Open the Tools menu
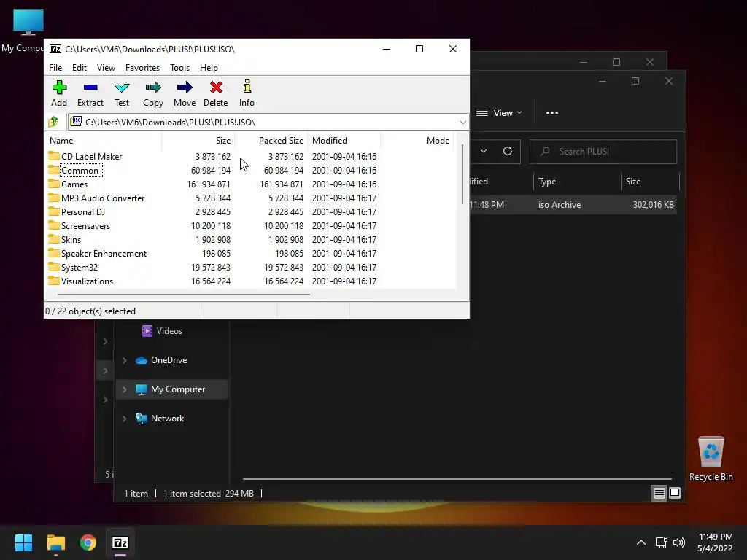 point(179,68)
